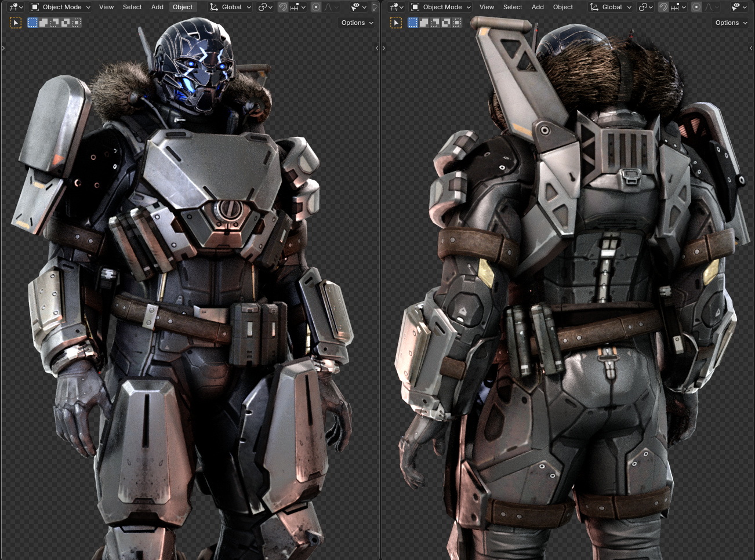Click Extend selection mode icon in left viewport
Image resolution: width=755 pixels, height=560 pixels.
(x=43, y=23)
